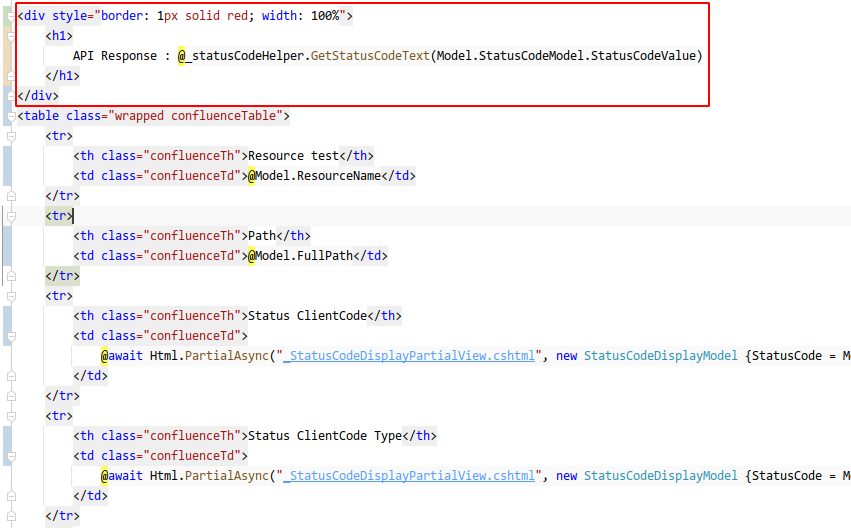
Task: Toggle fold marker at closing h1 tag
Action: coord(11,77)
